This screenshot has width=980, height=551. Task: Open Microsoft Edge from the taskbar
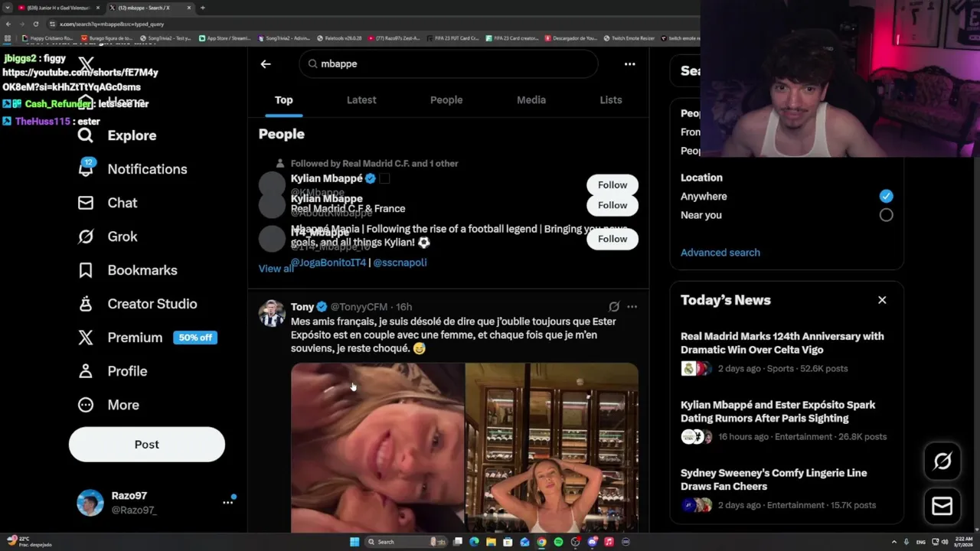474,542
